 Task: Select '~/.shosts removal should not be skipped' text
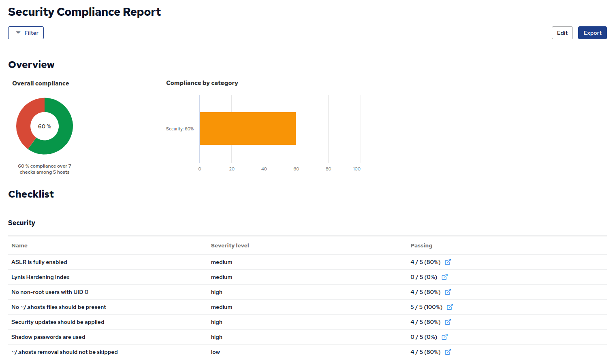click(x=64, y=352)
